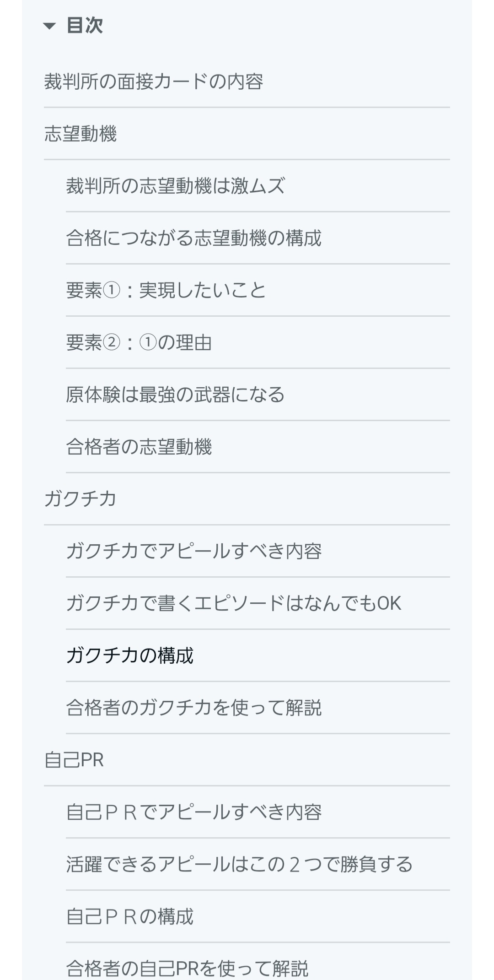Open 原体験は最強の武器になる link
494x980 pixels.
coord(175,395)
